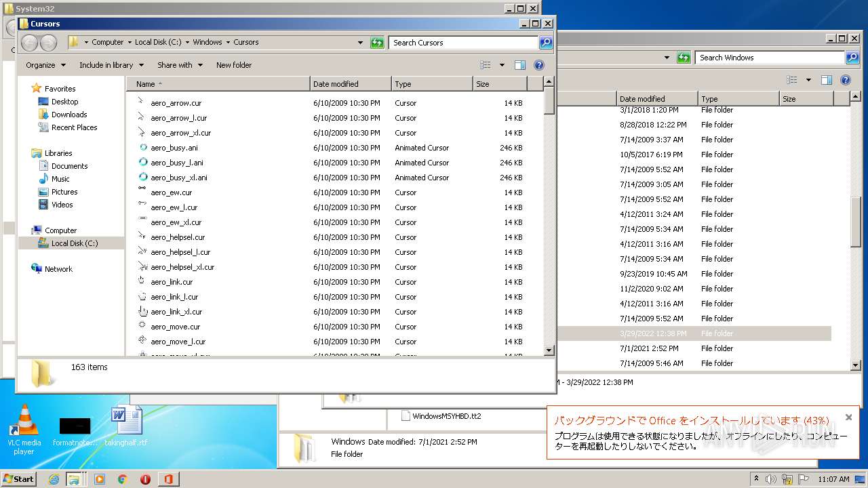The width and height of the screenshot is (868, 488).
Task: Sort by the Size column in Cursors
Action: tap(500, 84)
